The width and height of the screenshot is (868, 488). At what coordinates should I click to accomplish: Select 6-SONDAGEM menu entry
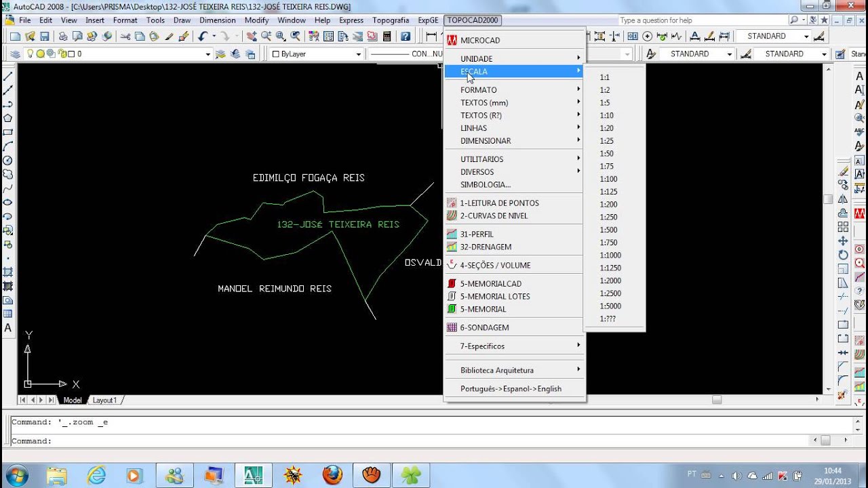(515, 328)
